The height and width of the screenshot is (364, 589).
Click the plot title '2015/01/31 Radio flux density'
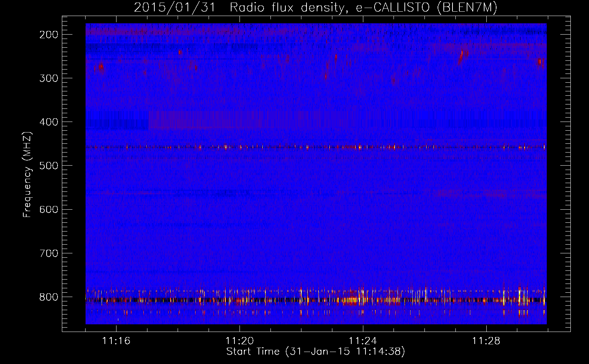pyautogui.click(x=315, y=7)
